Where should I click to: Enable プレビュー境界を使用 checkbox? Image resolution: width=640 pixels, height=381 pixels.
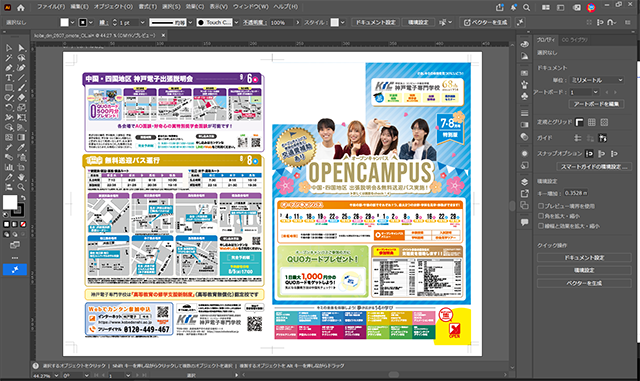[x=541, y=206]
